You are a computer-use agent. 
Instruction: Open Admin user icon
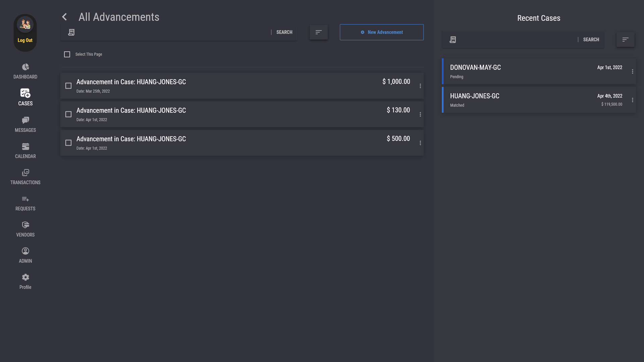(25, 251)
